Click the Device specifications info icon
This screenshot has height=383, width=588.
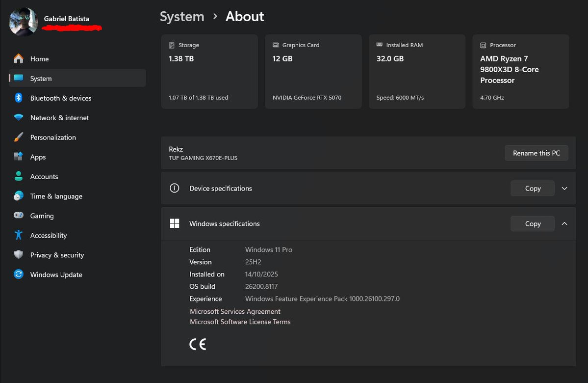(x=175, y=188)
